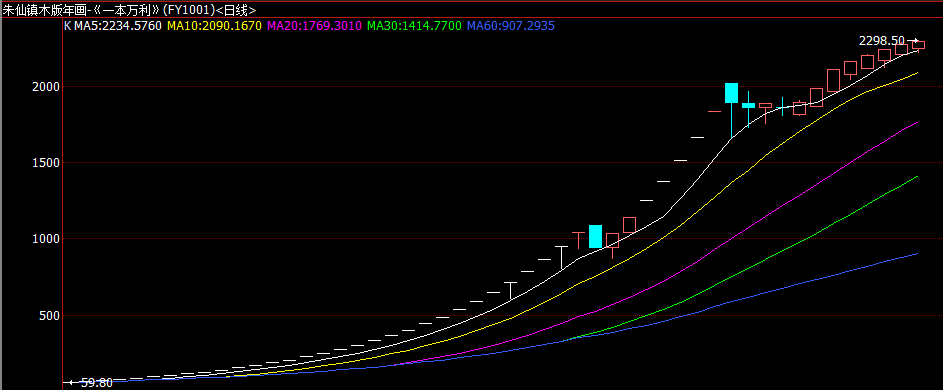Image resolution: width=943 pixels, height=390 pixels.
Task: Click the large cyan candlestick near 2000
Action: pos(731,93)
